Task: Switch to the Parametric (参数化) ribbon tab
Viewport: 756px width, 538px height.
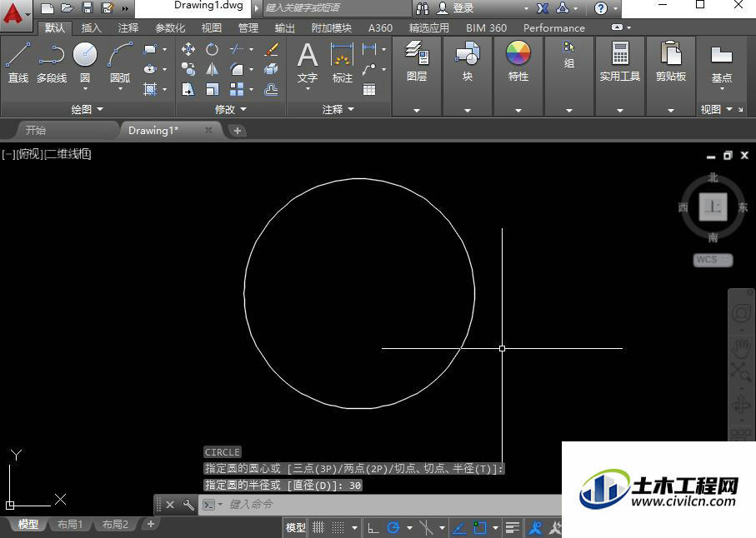Action: coord(170,28)
